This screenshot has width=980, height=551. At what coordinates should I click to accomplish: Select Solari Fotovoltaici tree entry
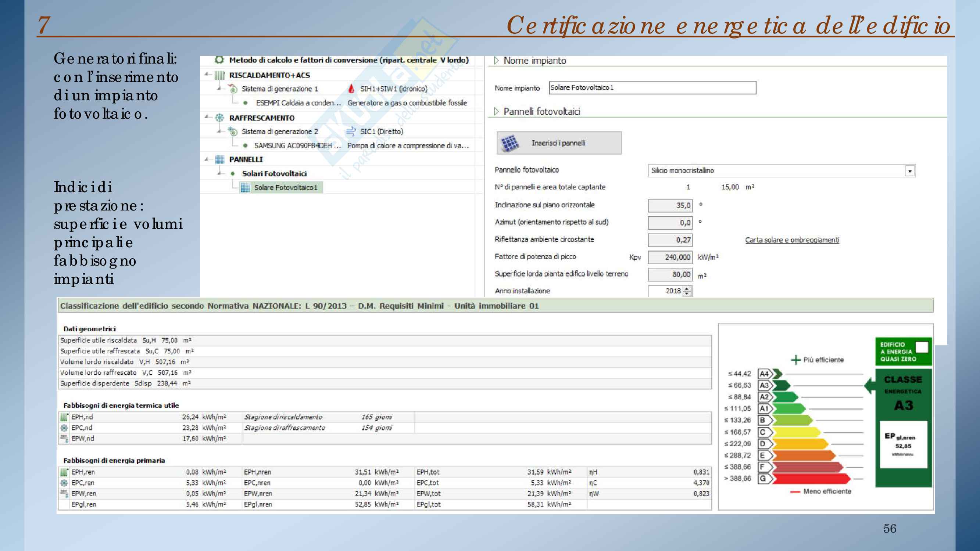[x=274, y=173]
